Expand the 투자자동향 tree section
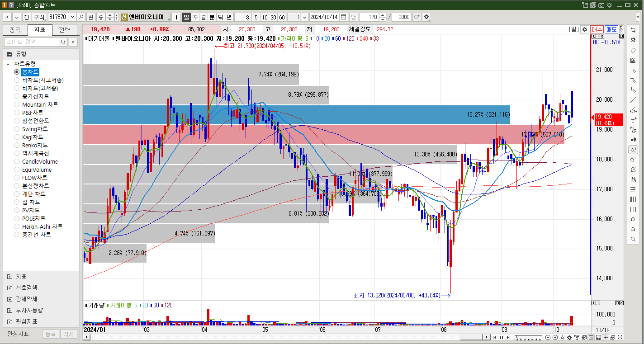 point(9,310)
